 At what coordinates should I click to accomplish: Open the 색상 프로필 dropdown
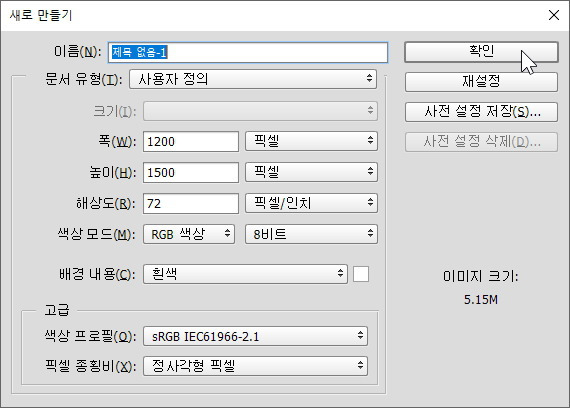pyautogui.click(x=255, y=336)
